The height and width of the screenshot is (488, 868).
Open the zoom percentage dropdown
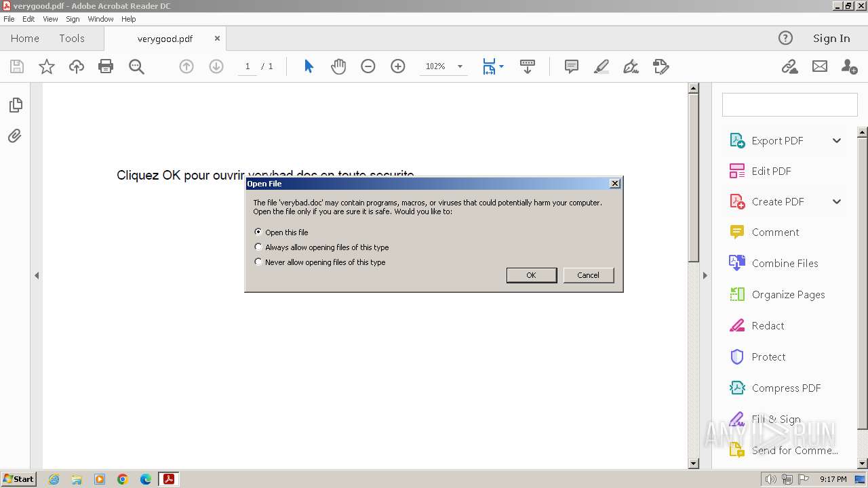coord(460,66)
